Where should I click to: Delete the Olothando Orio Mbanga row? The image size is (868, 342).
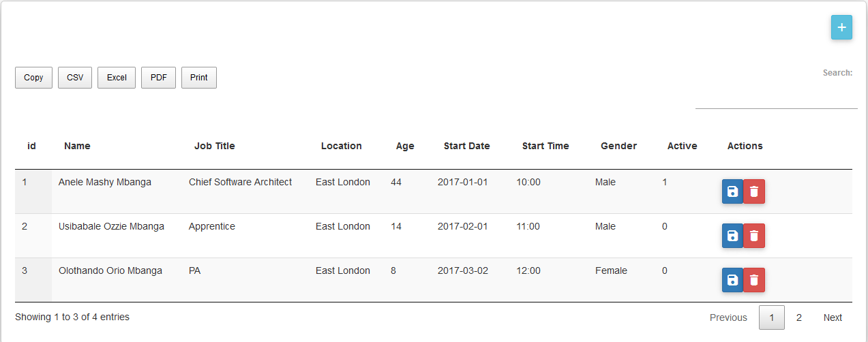pos(754,281)
